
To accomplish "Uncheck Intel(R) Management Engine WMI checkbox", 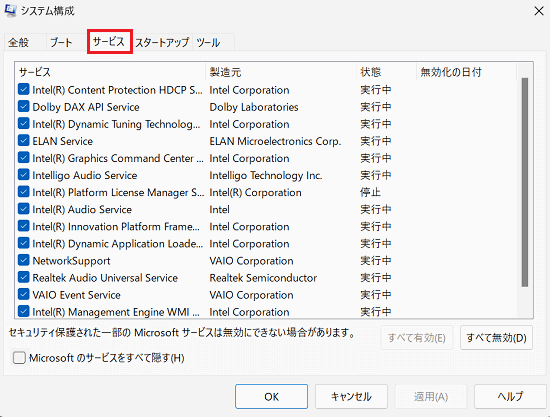I will click(24, 312).
